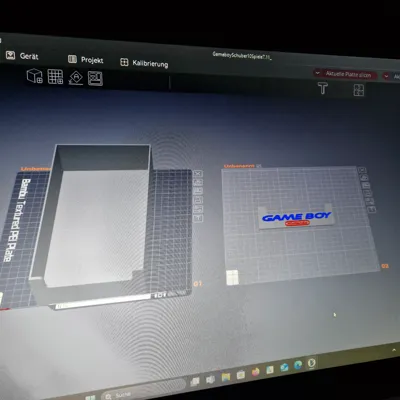
Task: Run auto-orient from the top toolbar
Action: tap(76, 78)
